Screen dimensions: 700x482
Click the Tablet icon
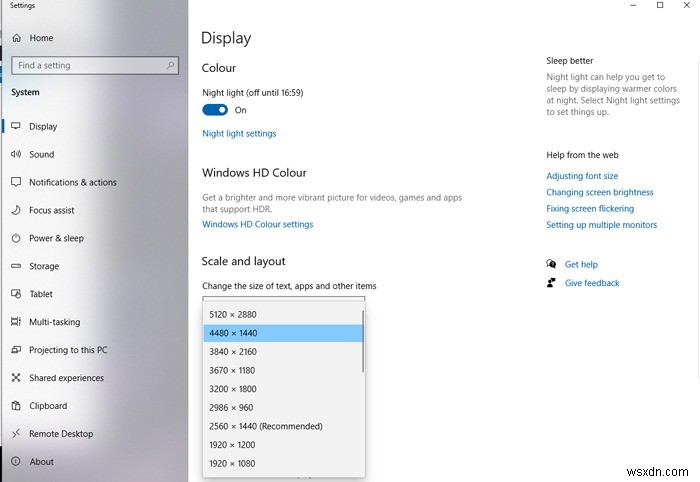pos(16,294)
